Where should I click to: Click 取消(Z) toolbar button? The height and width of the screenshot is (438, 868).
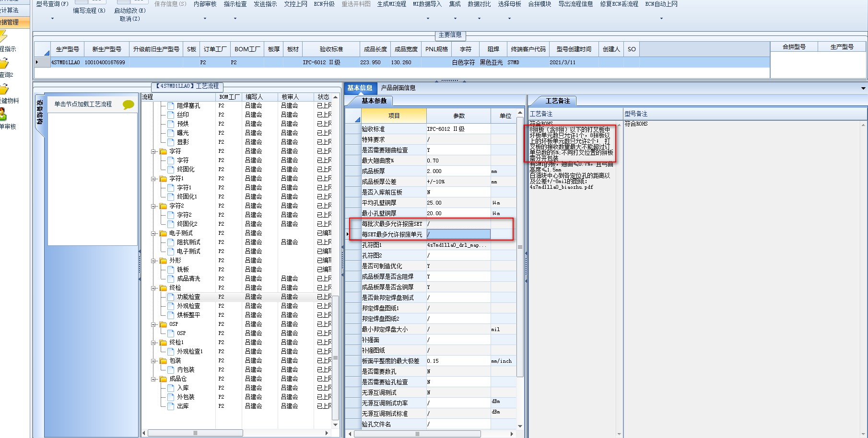click(129, 19)
